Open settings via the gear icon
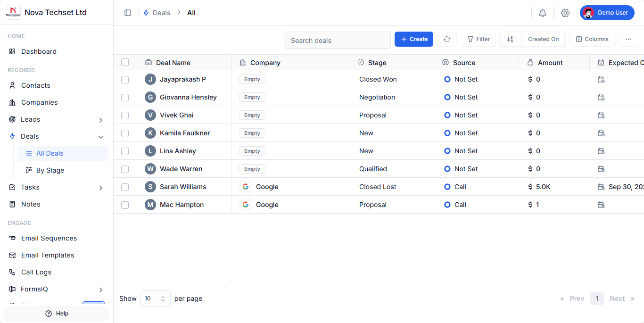644x323 pixels. pyautogui.click(x=565, y=13)
